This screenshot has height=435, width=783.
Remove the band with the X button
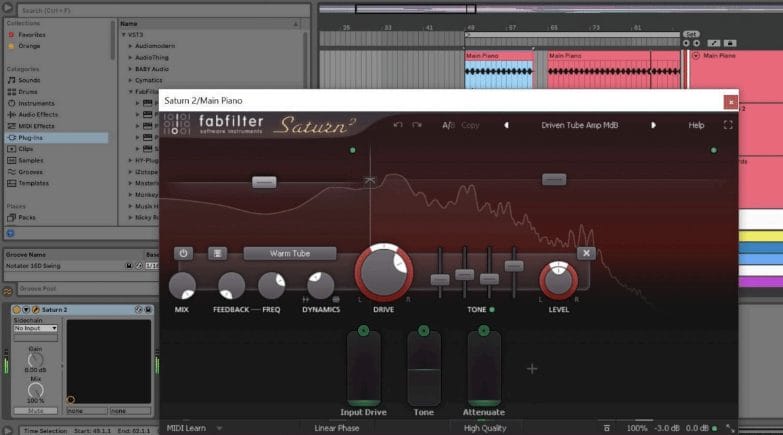tap(586, 253)
